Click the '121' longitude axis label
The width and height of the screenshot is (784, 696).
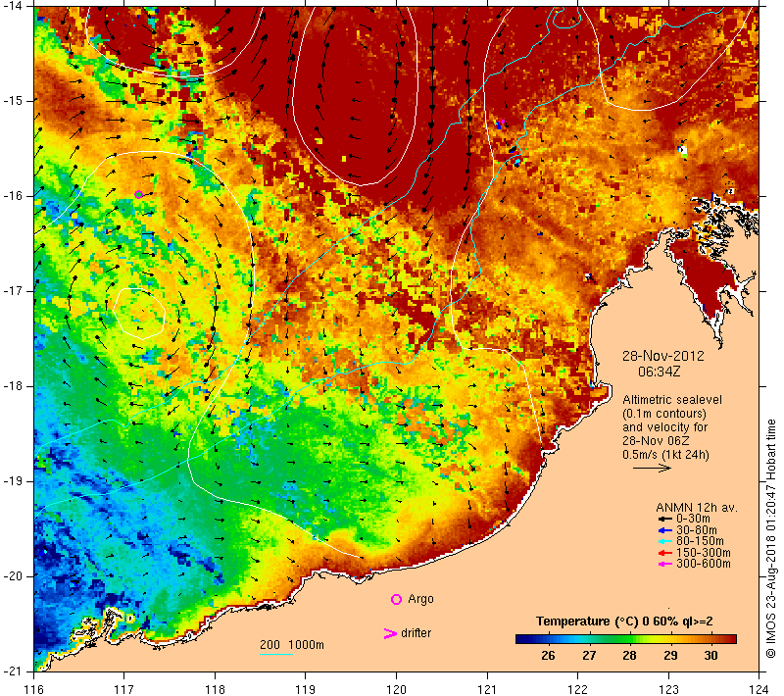point(487,689)
